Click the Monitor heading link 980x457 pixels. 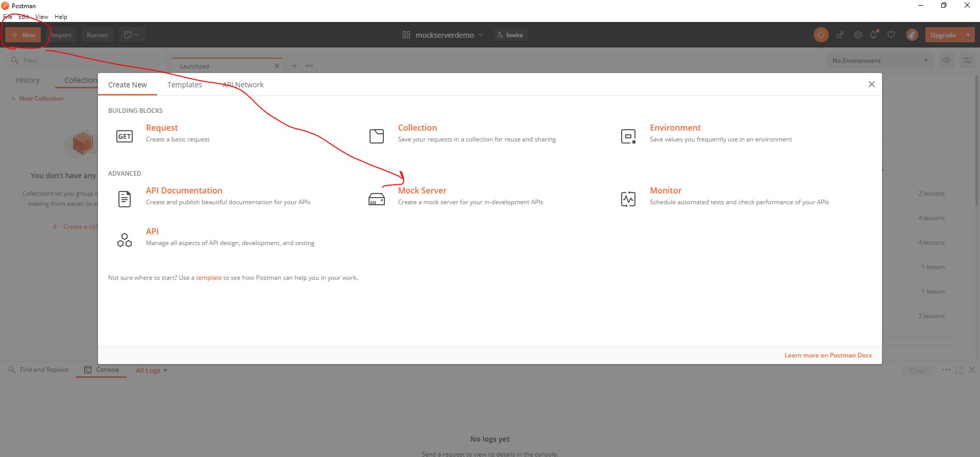(x=666, y=190)
